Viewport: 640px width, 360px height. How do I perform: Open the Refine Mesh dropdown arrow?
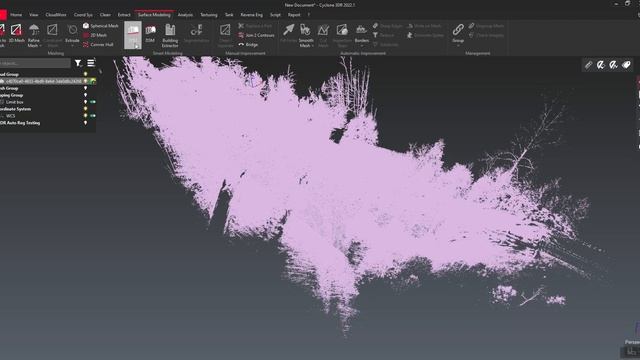[40, 46]
